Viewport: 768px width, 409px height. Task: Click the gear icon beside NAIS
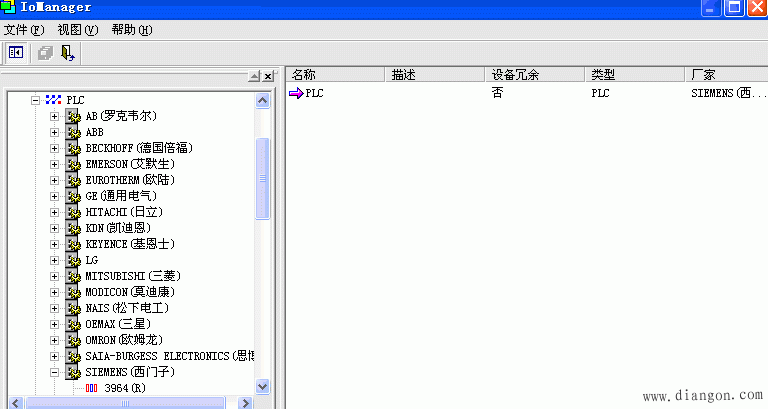[73, 308]
